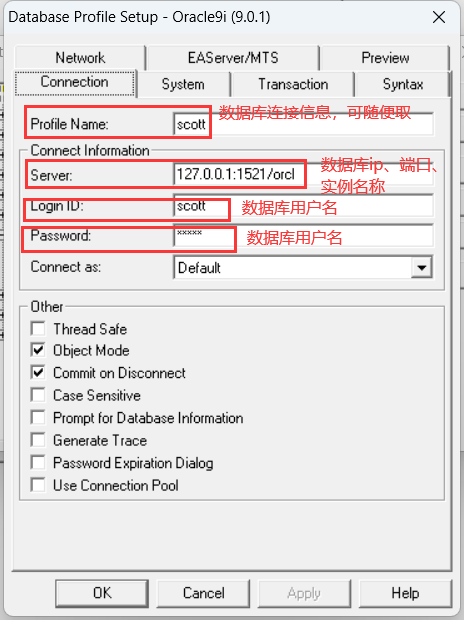
Task: Close the Database Profile Setup dialog
Action: tap(439, 17)
